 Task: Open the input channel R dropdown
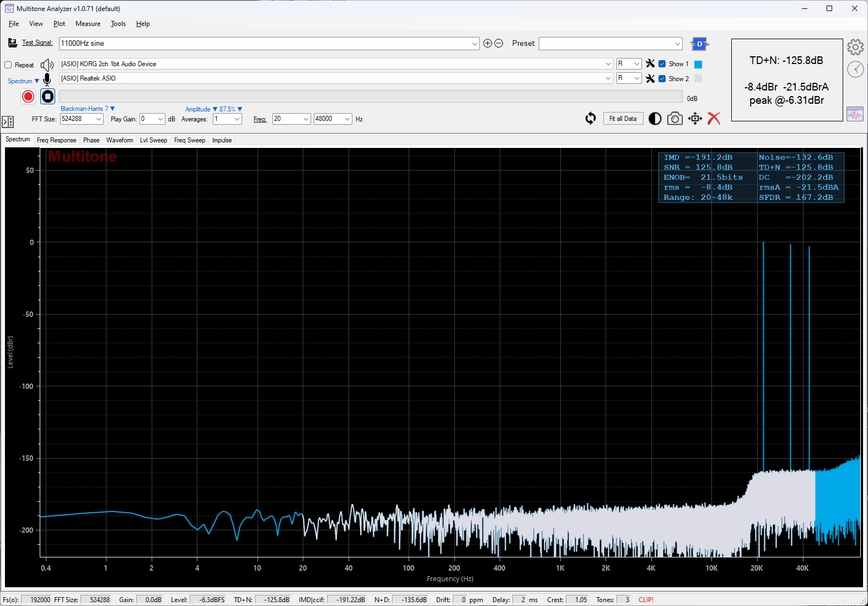(636, 78)
